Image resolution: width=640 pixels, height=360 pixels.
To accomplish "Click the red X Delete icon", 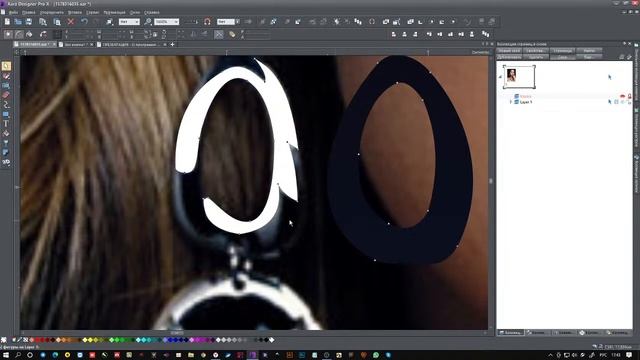I will click(x=71, y=22).
